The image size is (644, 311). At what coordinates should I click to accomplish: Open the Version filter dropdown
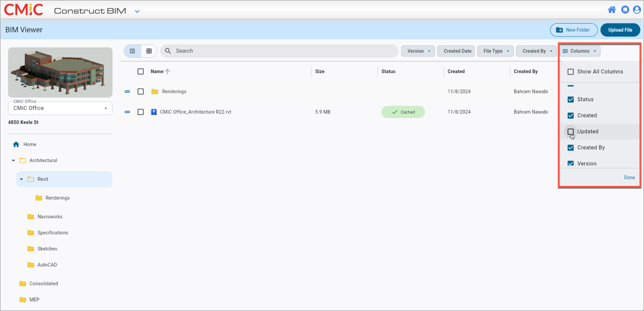click(x=418, y=51)
